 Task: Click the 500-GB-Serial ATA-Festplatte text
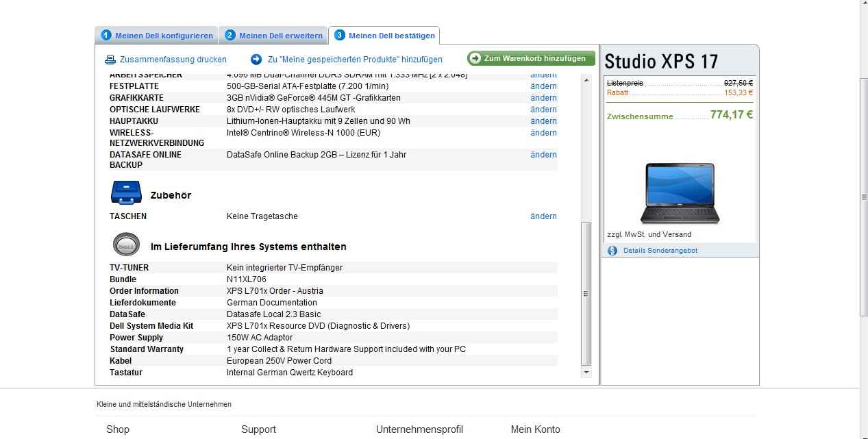pos(308,86)
